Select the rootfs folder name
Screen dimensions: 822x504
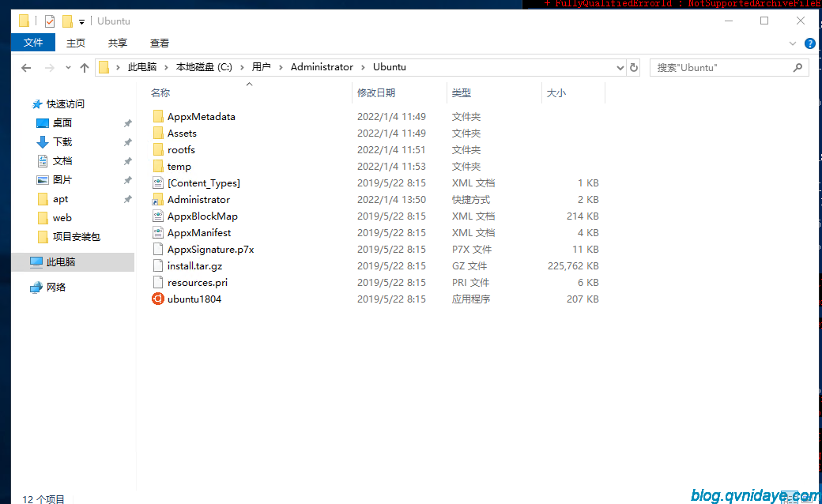181,150
